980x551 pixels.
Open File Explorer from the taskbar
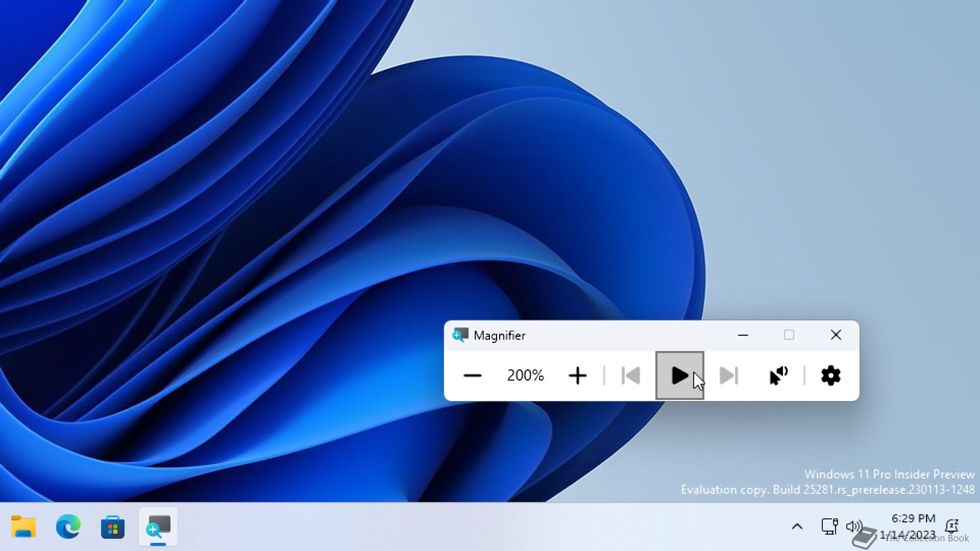(23, 527)
